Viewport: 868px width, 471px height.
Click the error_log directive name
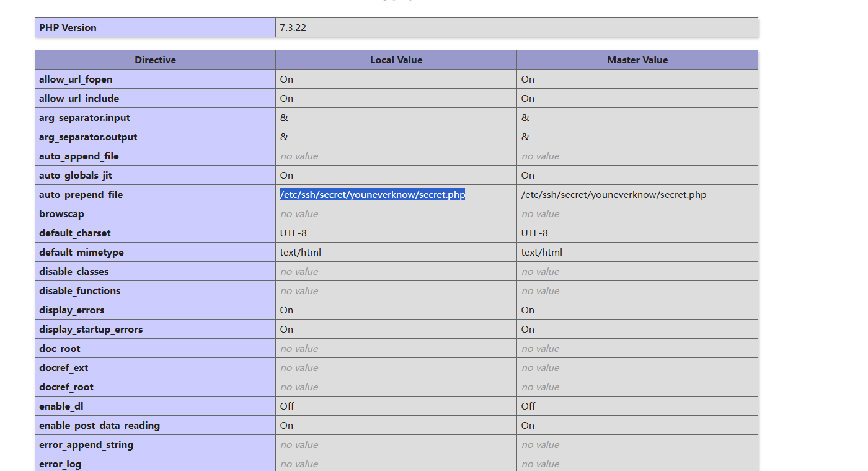pos(60,464)
